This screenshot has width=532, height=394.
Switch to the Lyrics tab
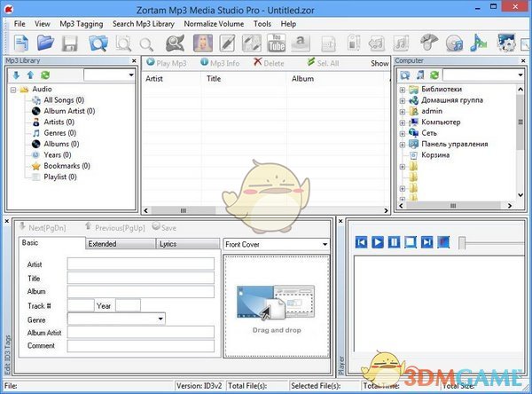point(188,244)
